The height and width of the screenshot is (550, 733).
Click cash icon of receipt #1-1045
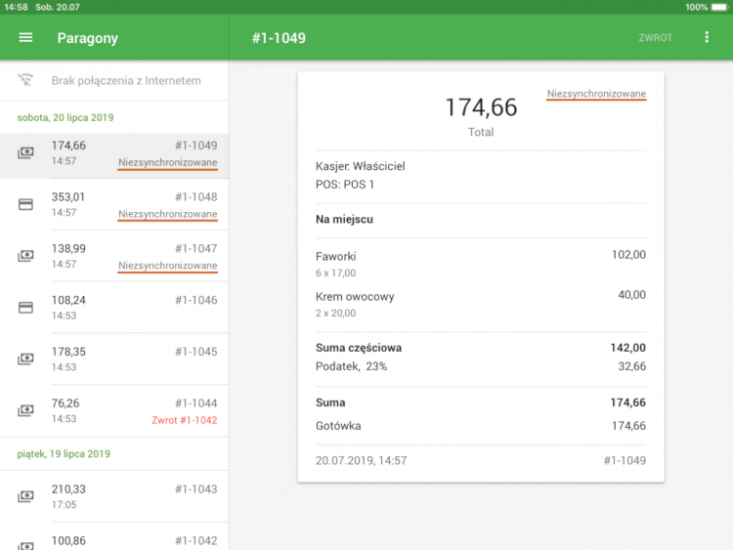[x=25, y=358]
